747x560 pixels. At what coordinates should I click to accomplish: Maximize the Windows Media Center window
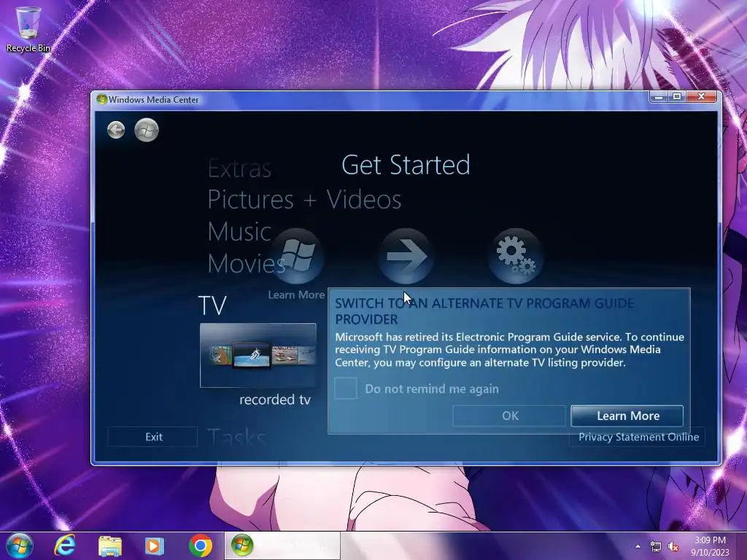click(676, 97)
